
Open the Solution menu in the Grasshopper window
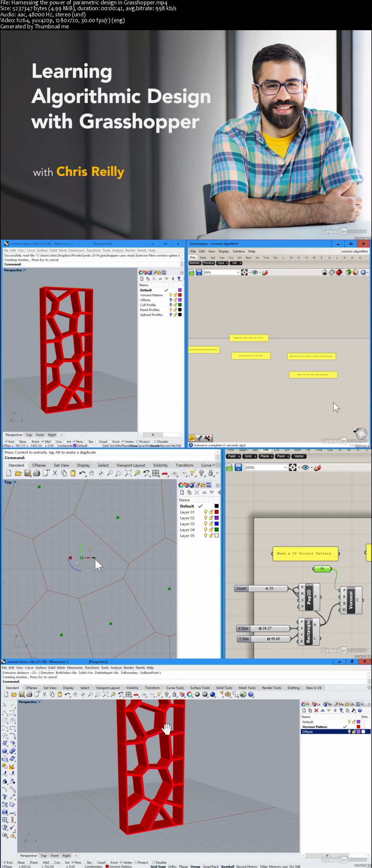coord(239,251)
